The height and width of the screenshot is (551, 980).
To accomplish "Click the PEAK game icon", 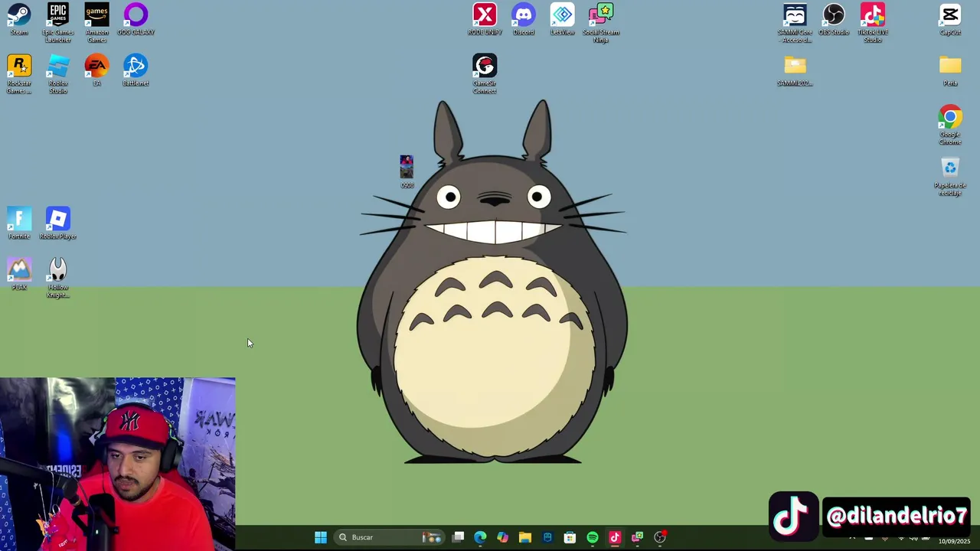I will pos(19,275).
